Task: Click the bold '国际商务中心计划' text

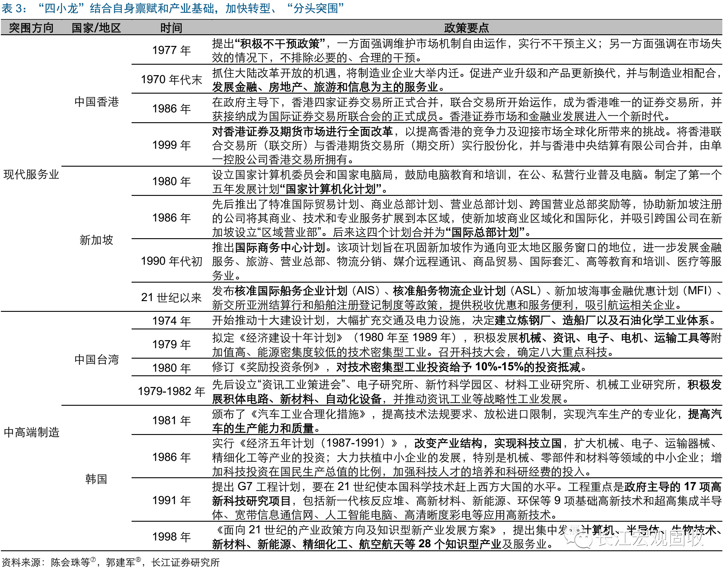Action: (x=280, y=248)
